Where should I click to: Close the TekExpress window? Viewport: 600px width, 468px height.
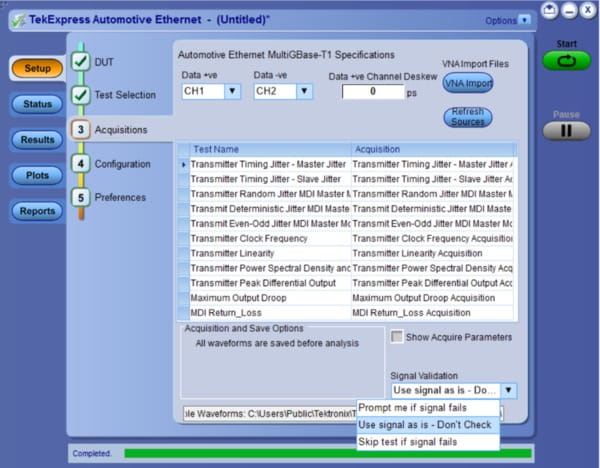[x=588, y=10]
